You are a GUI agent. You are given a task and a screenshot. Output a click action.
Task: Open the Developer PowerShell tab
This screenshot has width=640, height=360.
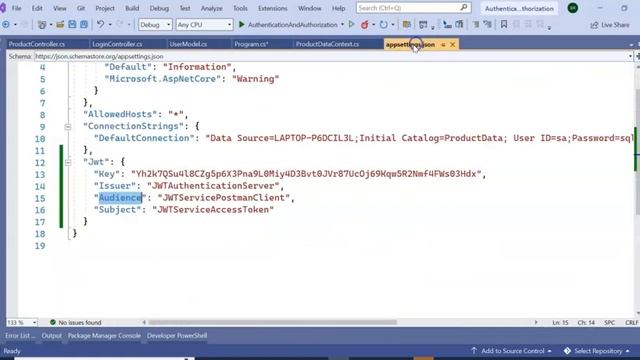pos(177,336)
